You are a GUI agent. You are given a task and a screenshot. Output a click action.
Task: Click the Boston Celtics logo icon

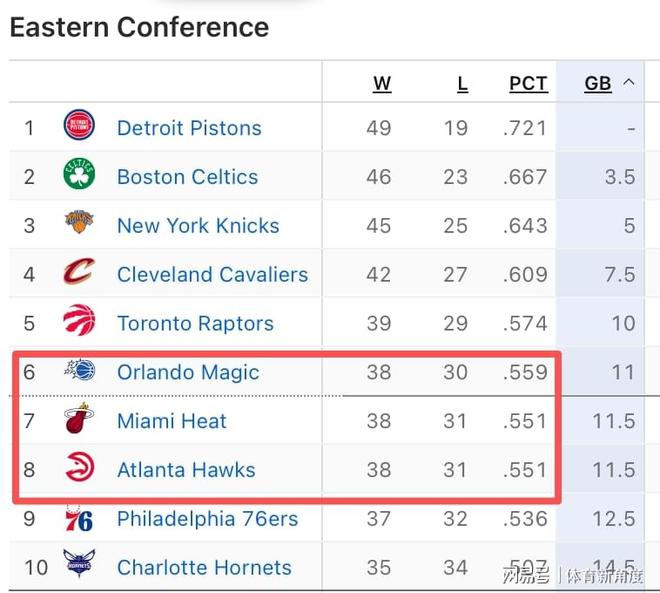pos(79,176)
